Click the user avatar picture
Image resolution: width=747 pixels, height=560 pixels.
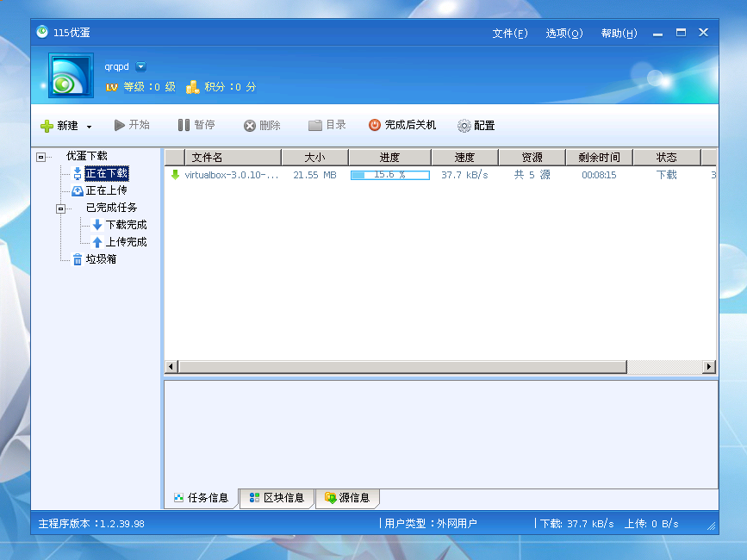[71, 76]
